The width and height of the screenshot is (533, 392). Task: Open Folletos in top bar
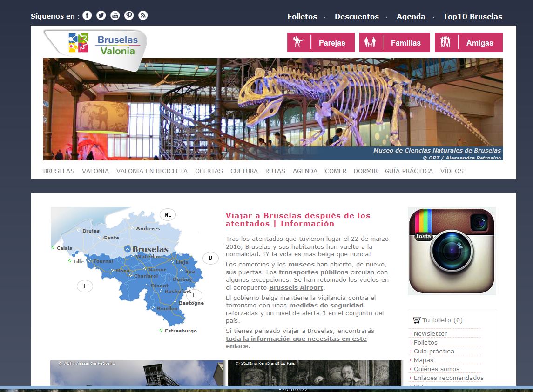pyautogui.click(x=302, y=16)
